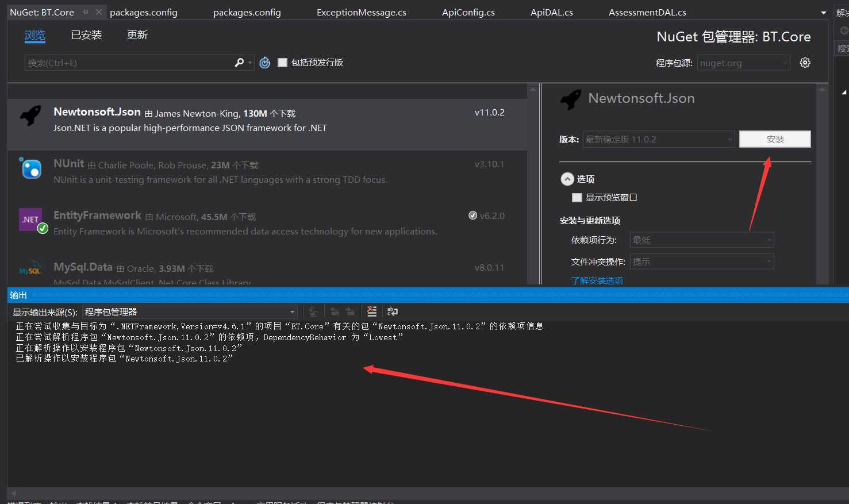Switch to the 已安装 installed tab
The image size is (849, 504).
[86, 35]
